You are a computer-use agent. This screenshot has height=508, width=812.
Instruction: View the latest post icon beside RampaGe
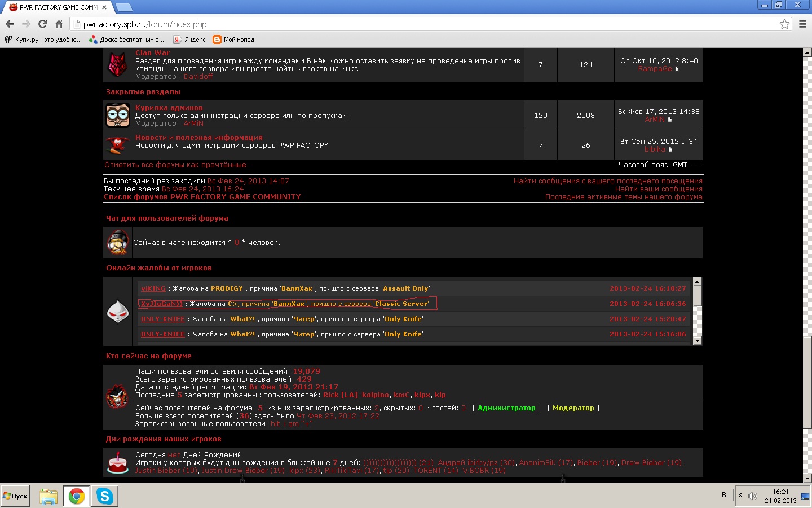coord(677,69)
